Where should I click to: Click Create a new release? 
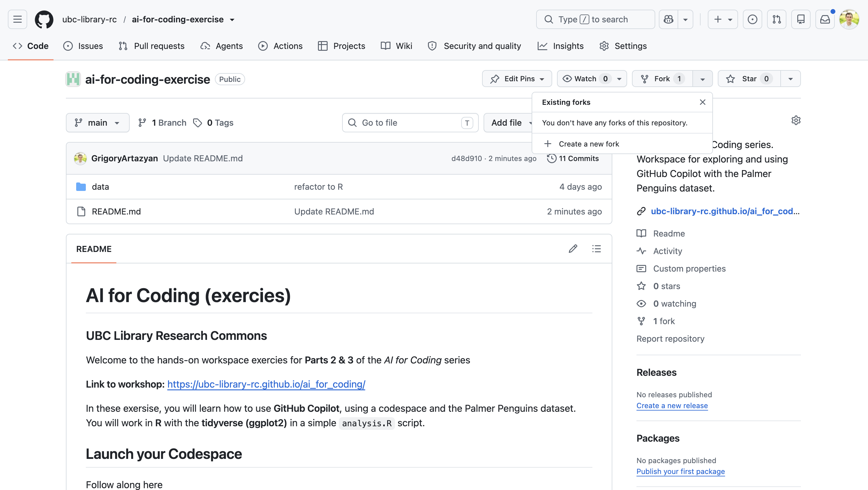(672, 405)
